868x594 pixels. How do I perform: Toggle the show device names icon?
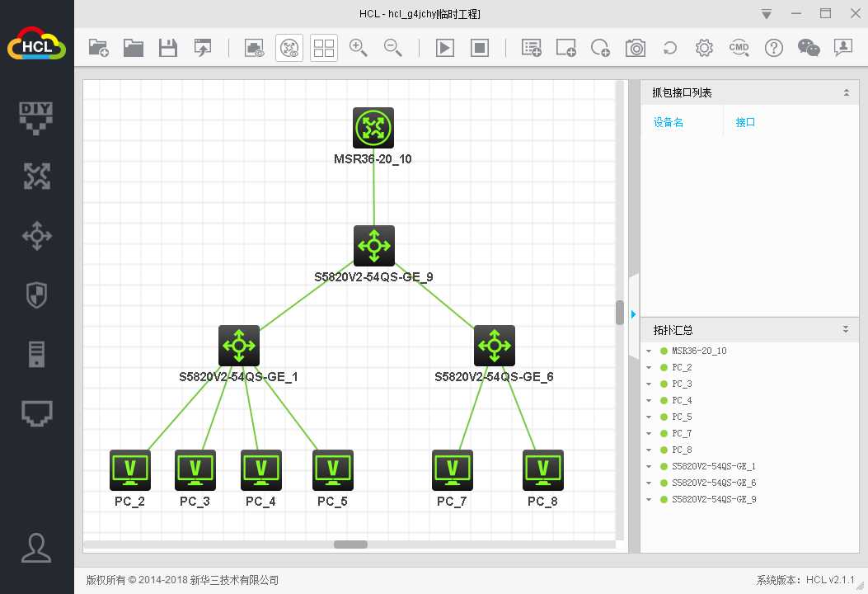pos(289,48)
